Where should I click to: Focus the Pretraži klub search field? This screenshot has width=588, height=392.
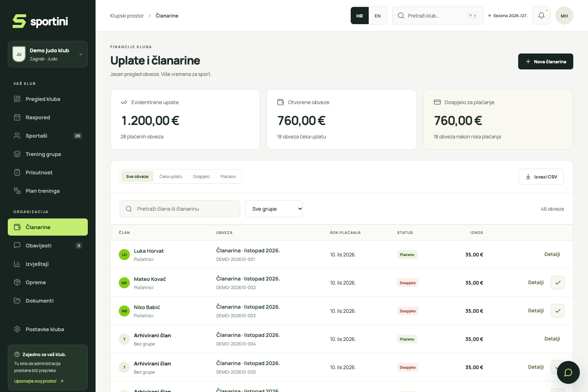(x=438, y=16)
